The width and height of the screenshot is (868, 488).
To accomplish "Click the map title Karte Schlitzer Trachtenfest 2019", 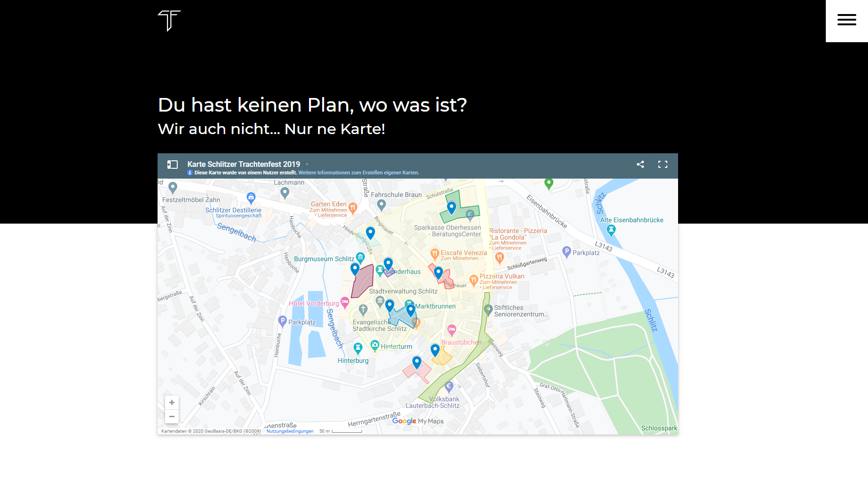I will pos(244,164).
